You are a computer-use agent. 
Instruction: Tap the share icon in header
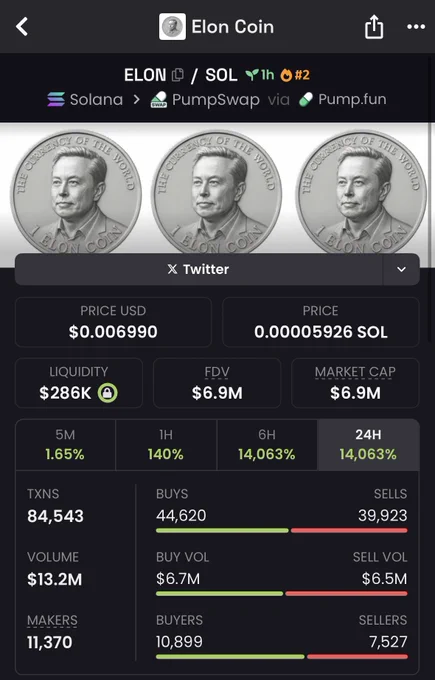[x=373, y=26]
